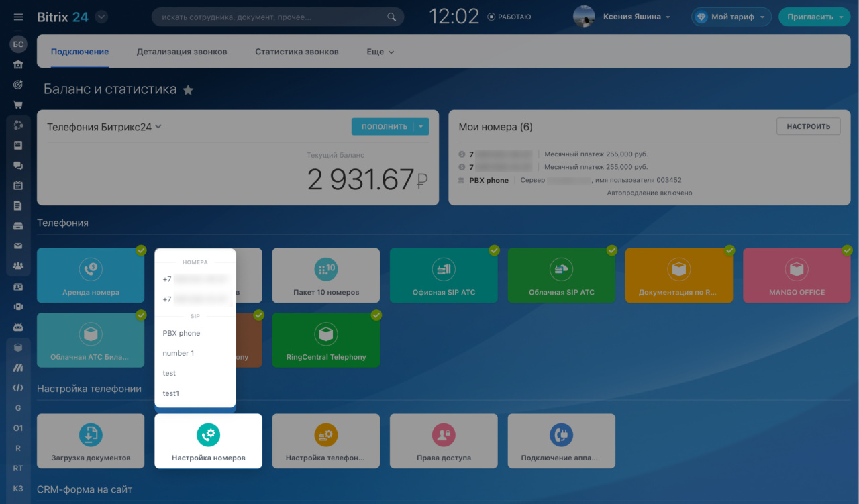Open the Настройка телефон... tile
The image size is (859, 504).
(x=326, y=441)
